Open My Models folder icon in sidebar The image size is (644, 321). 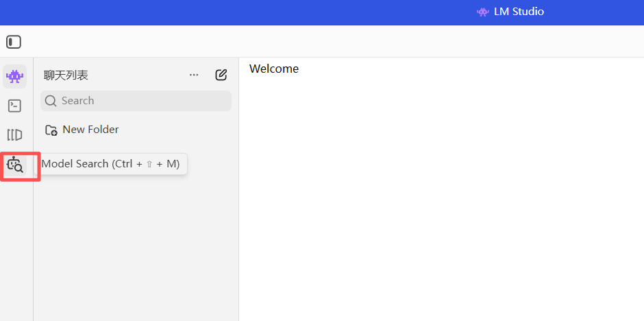pyautogui.click(x=15, y=135)
